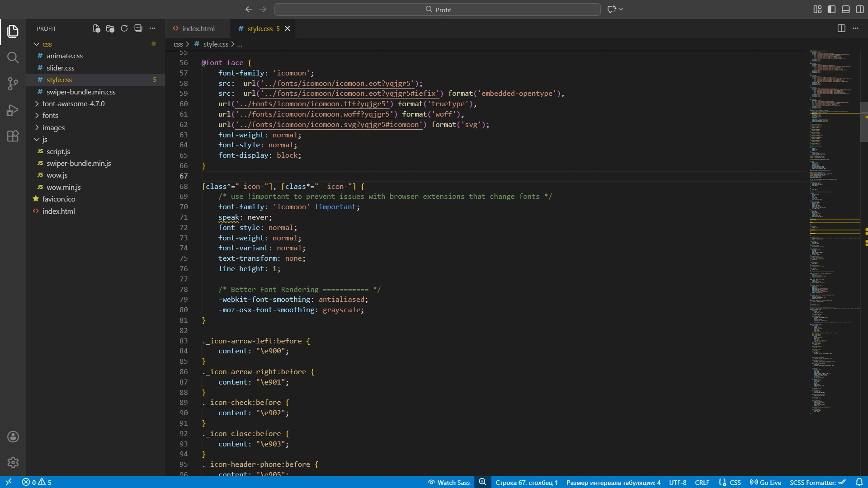
Task: Toggle the primary sidebar visibility
Action: 831,9
